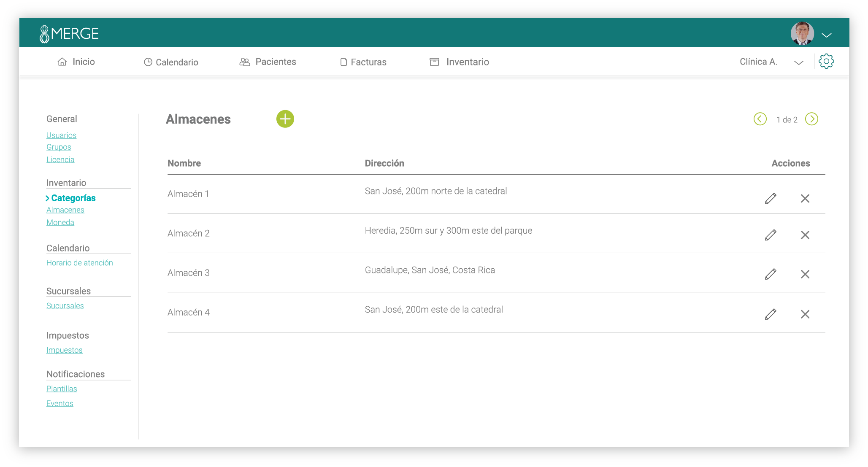Expand the Clínica A. dropdown
The image size is (868, 467).
[x=798, y=62]
